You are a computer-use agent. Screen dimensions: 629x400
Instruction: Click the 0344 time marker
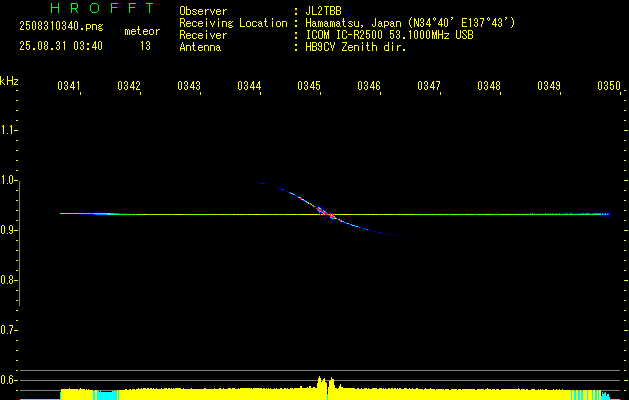[x=249, y=85]
